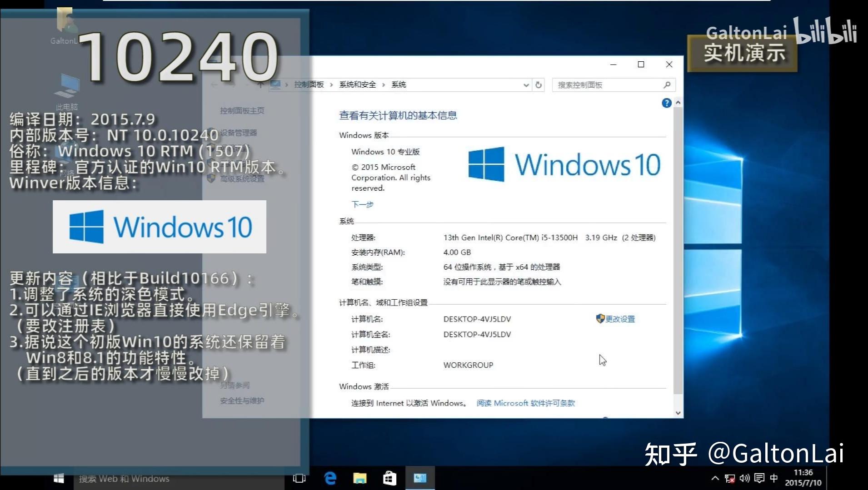Click the magnifier in 搜索控制面板 box

(667, 85)
